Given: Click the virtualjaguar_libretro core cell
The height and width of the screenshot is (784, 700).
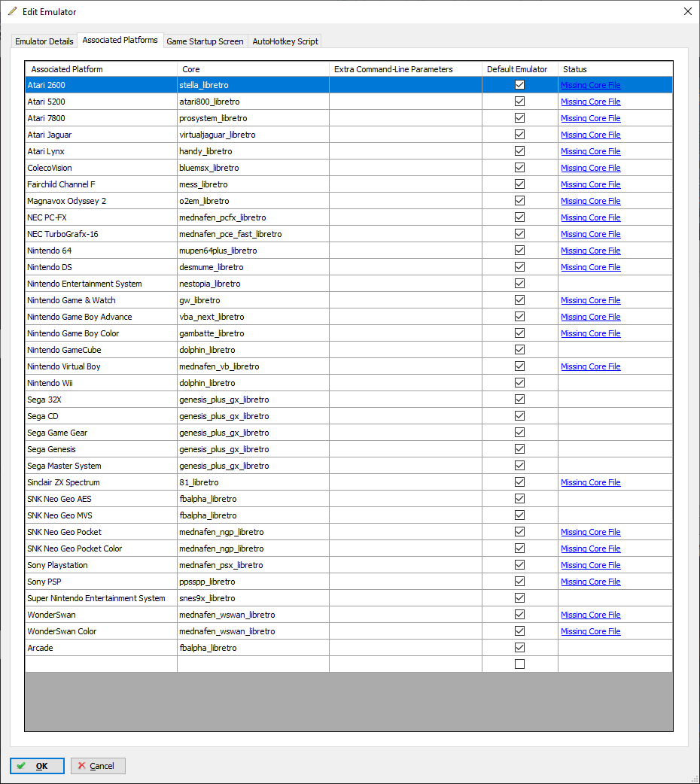Looking at the screenshot, I should 253,135.
